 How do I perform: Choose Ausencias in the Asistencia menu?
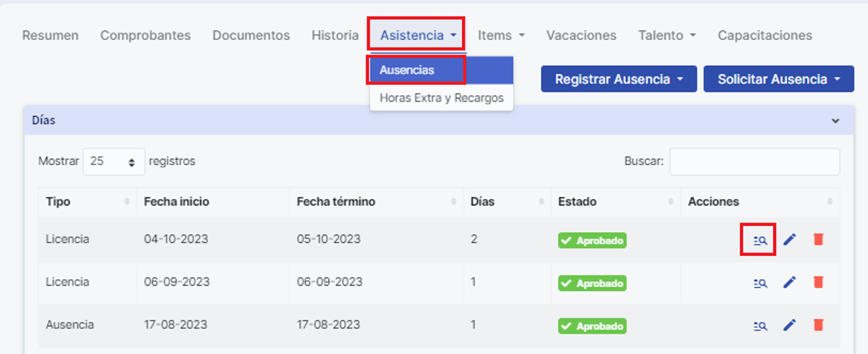[x=407, y=70]
